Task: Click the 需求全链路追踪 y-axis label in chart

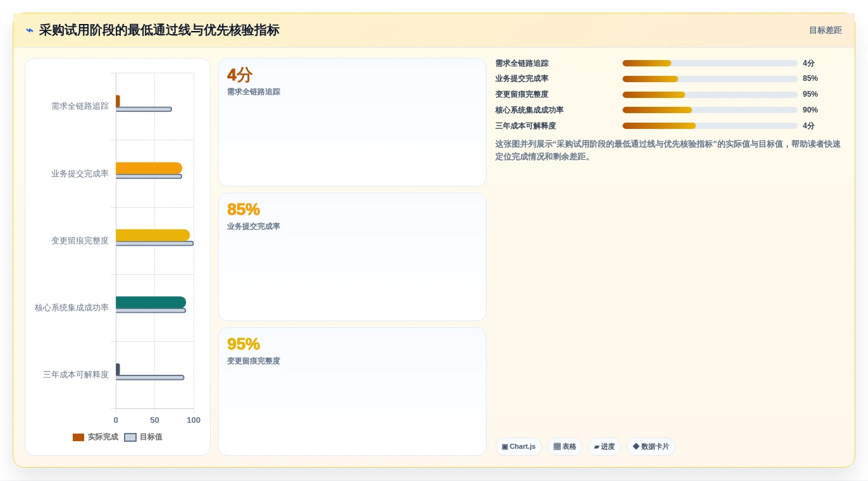Action: point(80,106)
